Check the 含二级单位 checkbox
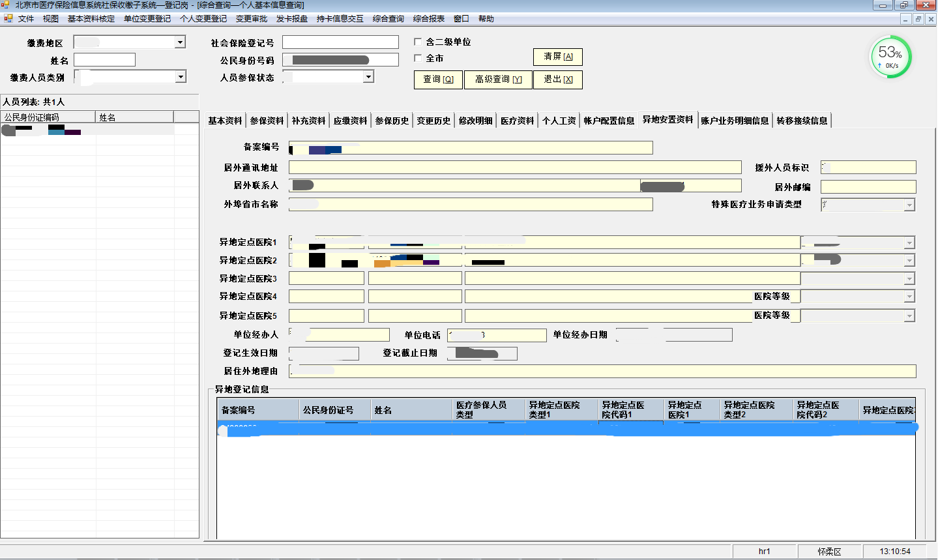 click(x=418, y=42)
